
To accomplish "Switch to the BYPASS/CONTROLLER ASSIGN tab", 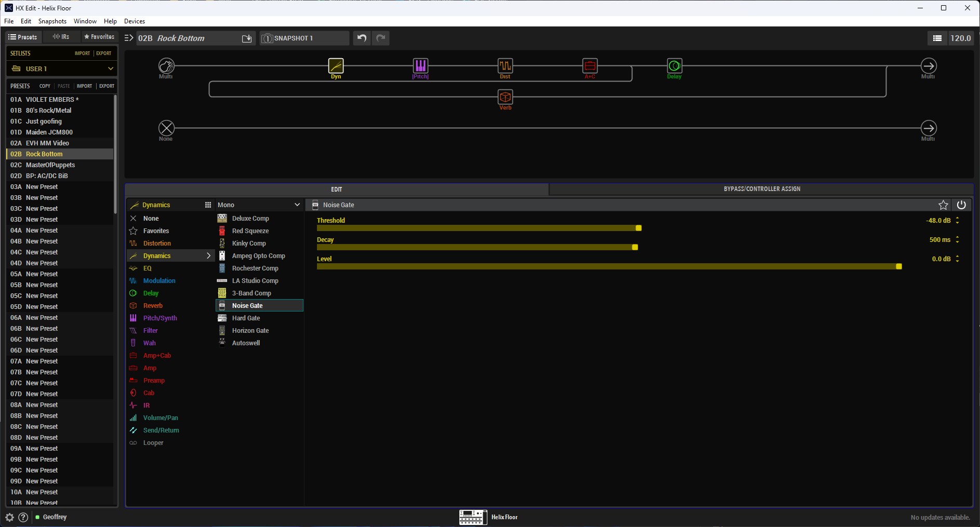I will [762, 188].
